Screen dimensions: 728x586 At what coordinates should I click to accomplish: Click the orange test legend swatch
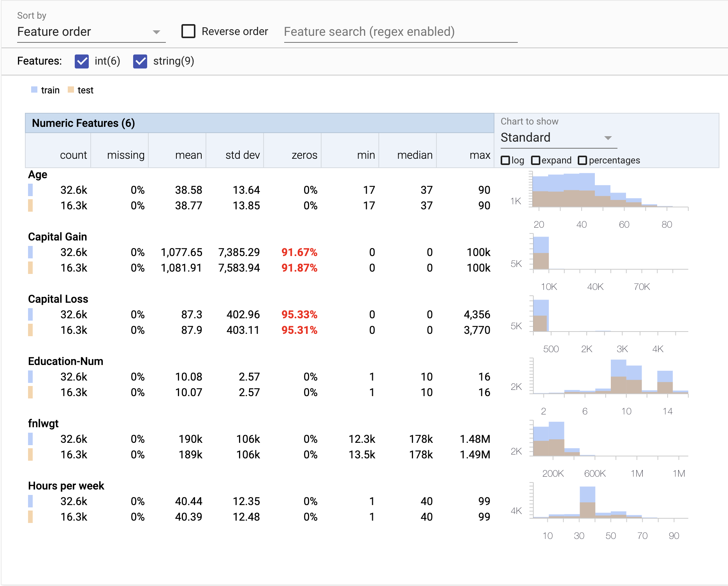71,90
